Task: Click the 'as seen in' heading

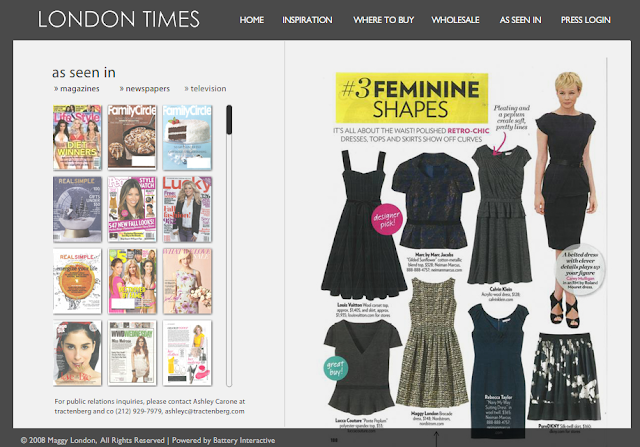Action: coord(84,73)
